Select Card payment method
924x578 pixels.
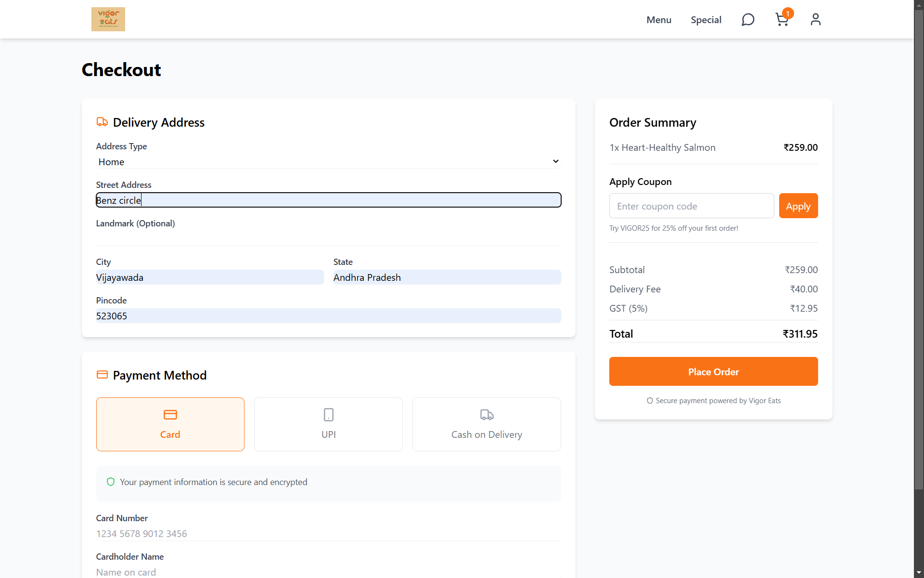pyautogui.click(x=170, y=424)
